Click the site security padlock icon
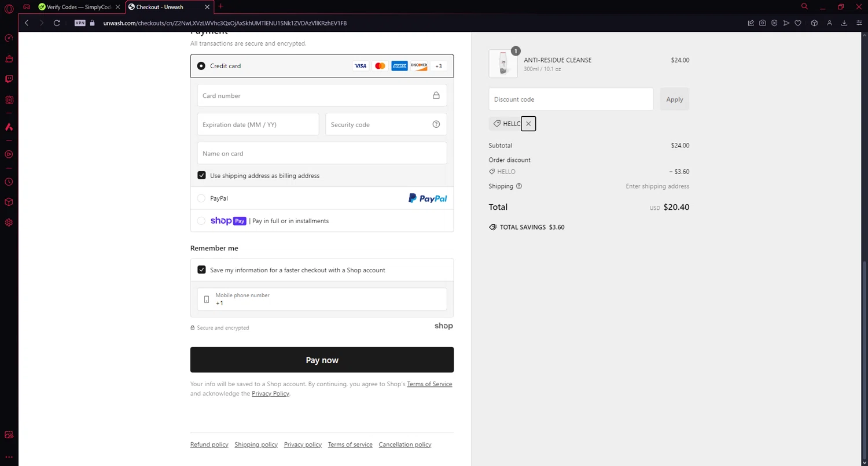This screenshot has height=466, width=868. tap(92, 23)
